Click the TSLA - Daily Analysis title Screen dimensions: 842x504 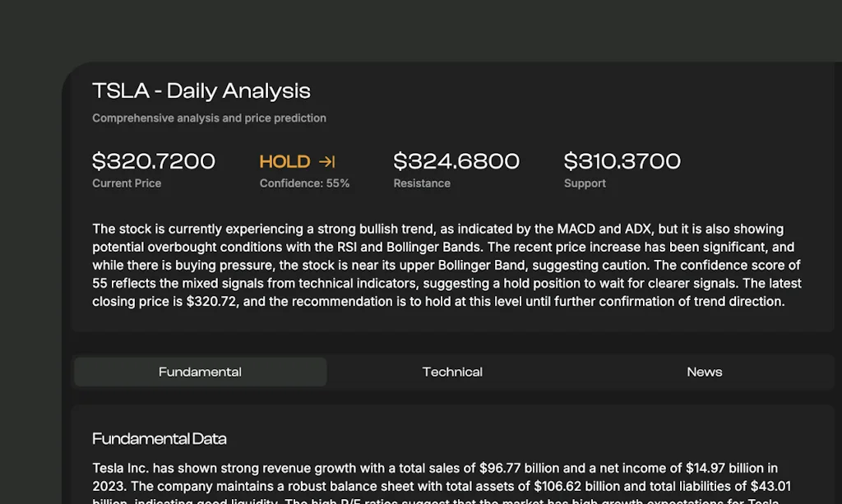[201, 90]
